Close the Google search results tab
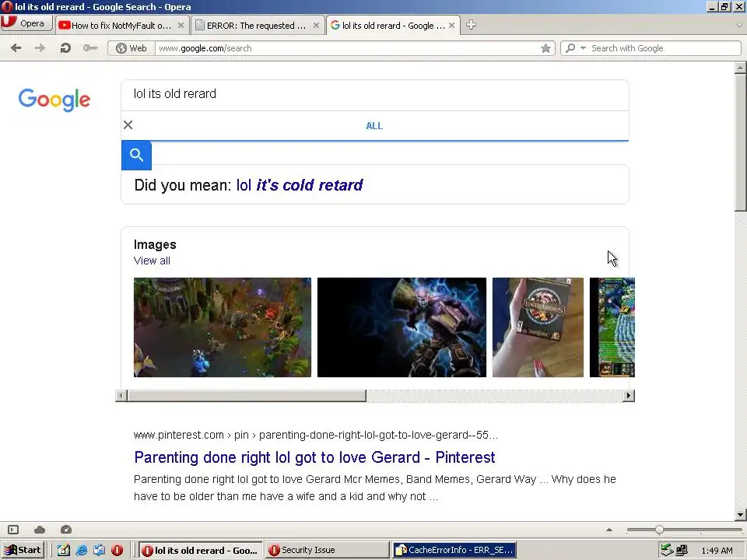 [451, 25]
